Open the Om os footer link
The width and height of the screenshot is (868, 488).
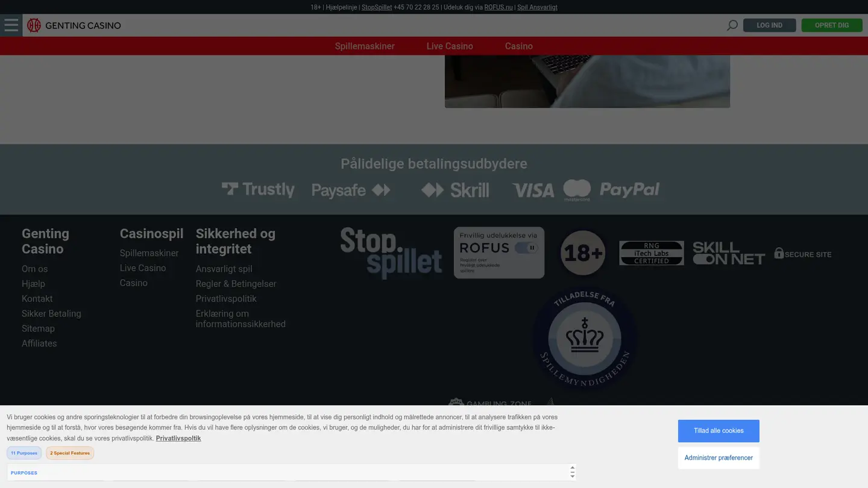pos(34,269)
